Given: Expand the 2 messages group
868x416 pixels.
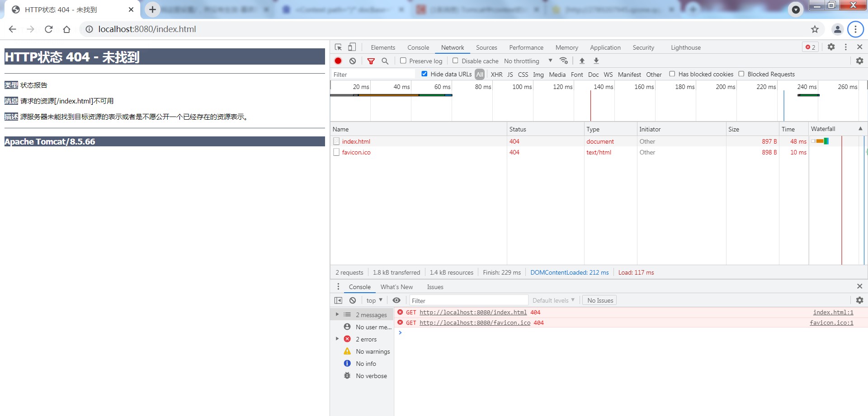Looking at the screenshot, I should coord(337,314).
